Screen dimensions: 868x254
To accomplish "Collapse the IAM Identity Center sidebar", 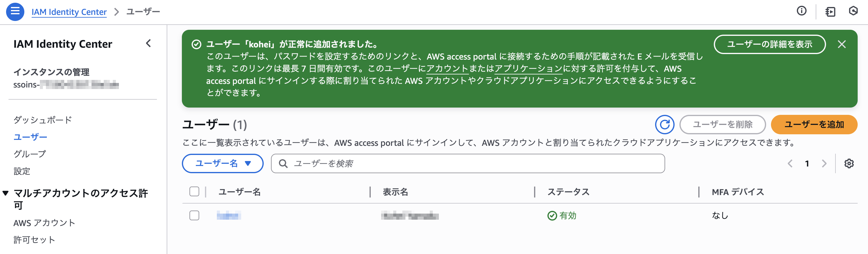I will click(148, 43).
